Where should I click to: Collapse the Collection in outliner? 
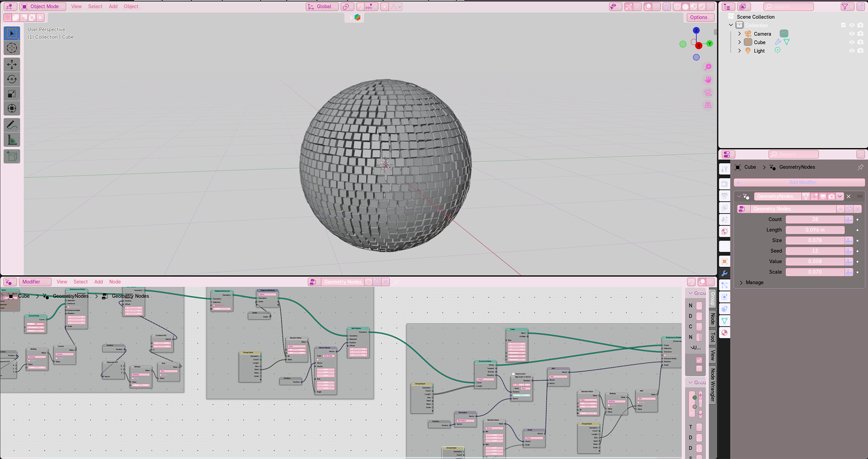pos(731,25)
